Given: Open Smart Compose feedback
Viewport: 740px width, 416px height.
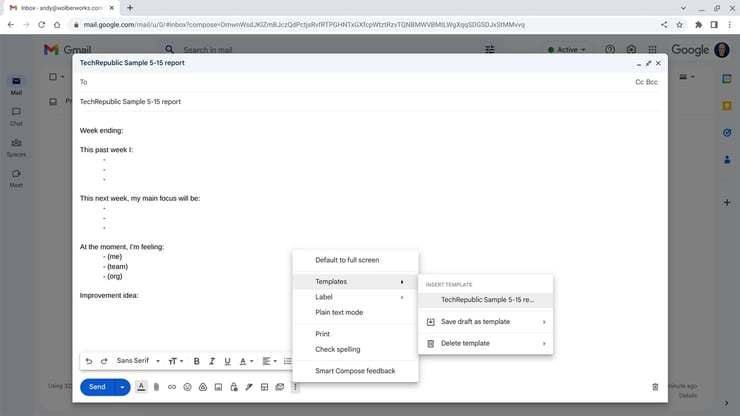Looking at the screenshot, I should tap(355, 371).
